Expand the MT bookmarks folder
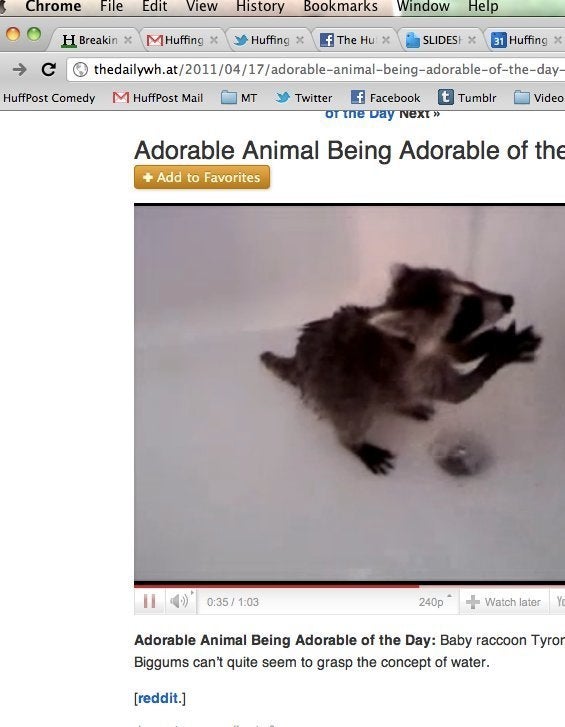 239,98
